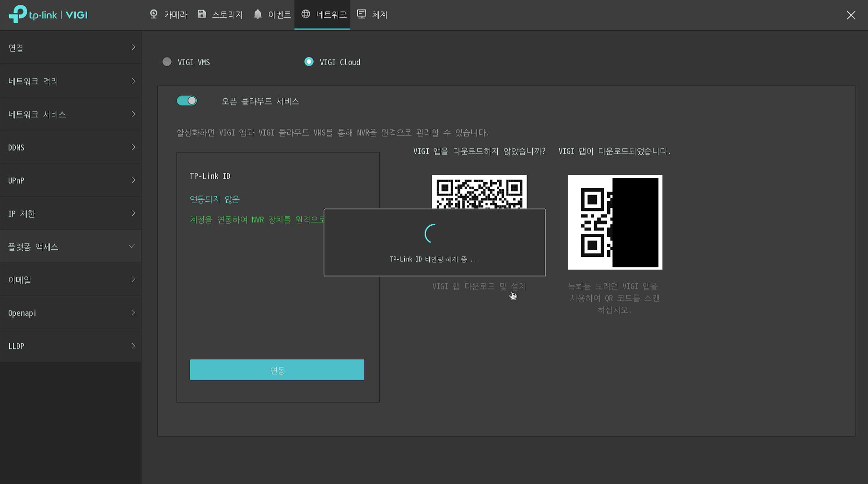Image resolution: width=868 pixels, height=484 pixels.
Task: Expand the DDNS sidebar section
Action: [x=70, y=147]
